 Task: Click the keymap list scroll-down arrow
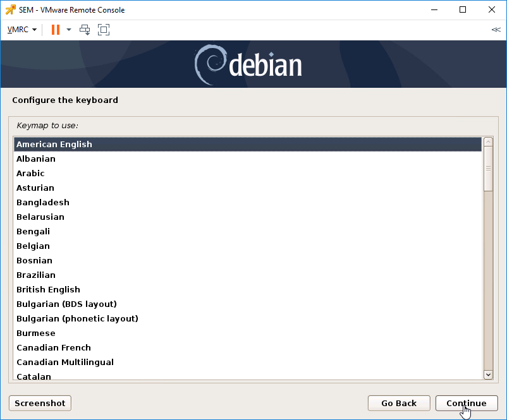tap(488, 375)
